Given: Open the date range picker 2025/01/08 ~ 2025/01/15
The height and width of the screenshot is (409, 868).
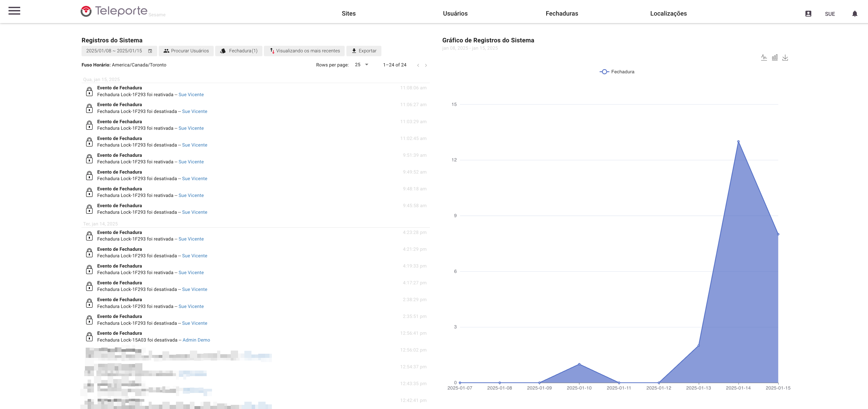Looking at the screenshot, I should [119, 51].
